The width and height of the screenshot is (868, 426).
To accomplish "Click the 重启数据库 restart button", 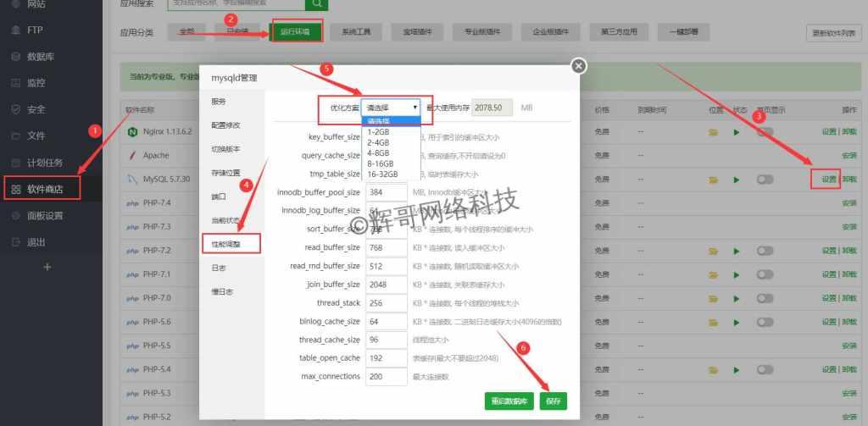I will tap(509, 401).
